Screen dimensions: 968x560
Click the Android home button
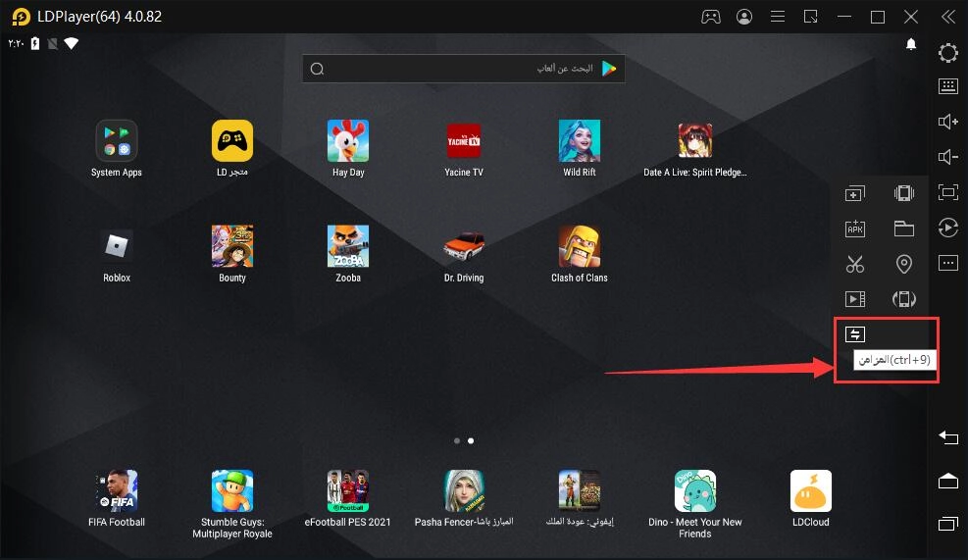(948, 481)
